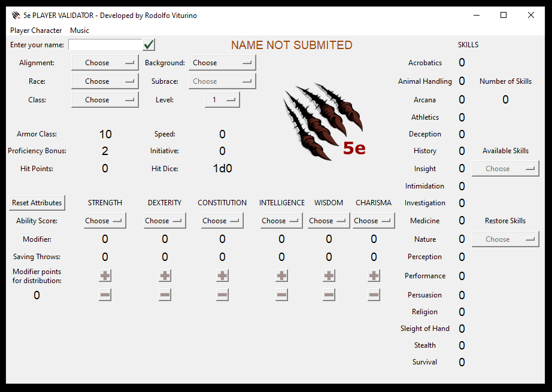Increase Constitution with its plus button
Viewport: 552px width, 392px height.
222,275
